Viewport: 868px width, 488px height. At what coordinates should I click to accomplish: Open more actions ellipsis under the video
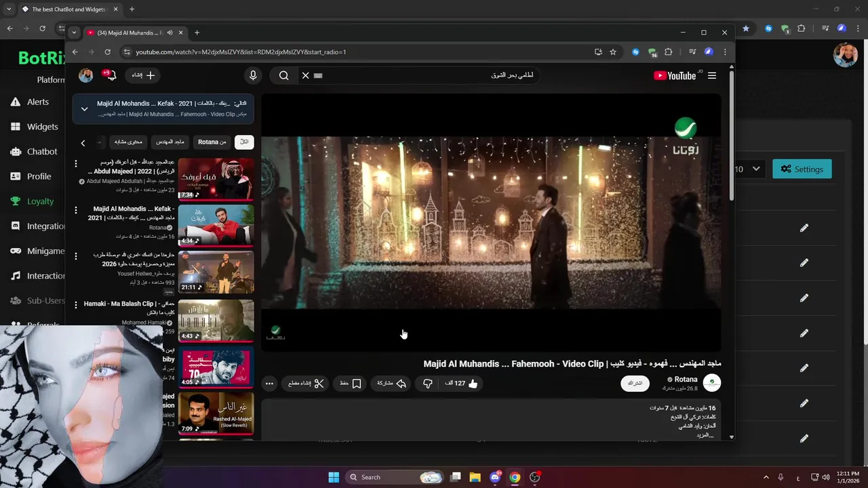[269, 384]
